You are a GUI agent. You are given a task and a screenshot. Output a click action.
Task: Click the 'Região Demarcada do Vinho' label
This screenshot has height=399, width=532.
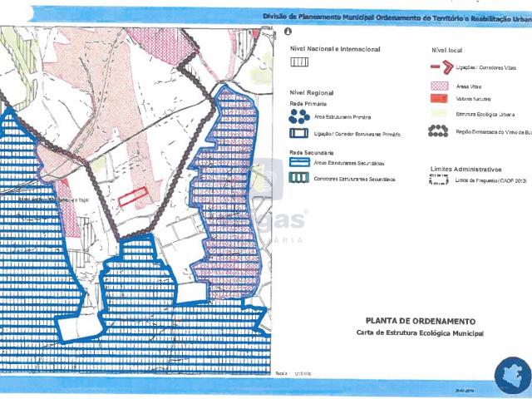(x=494, y=132)
